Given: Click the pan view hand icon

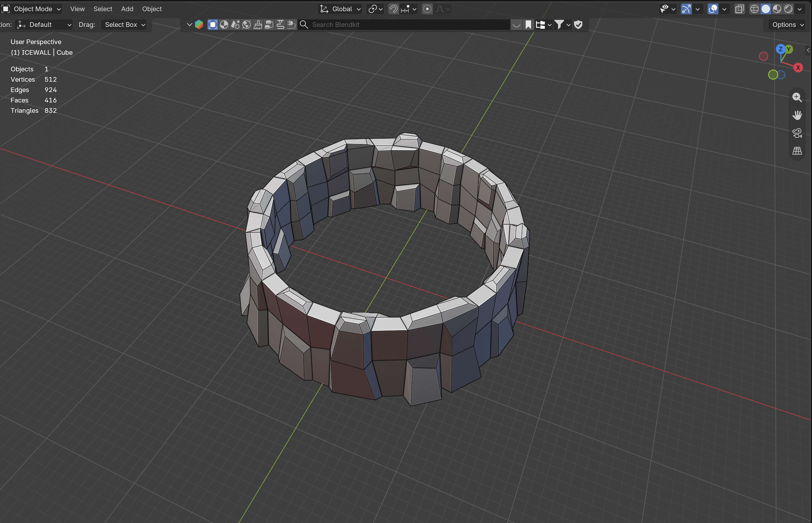Looking at the screenshot, I should (x=797, y=115).
